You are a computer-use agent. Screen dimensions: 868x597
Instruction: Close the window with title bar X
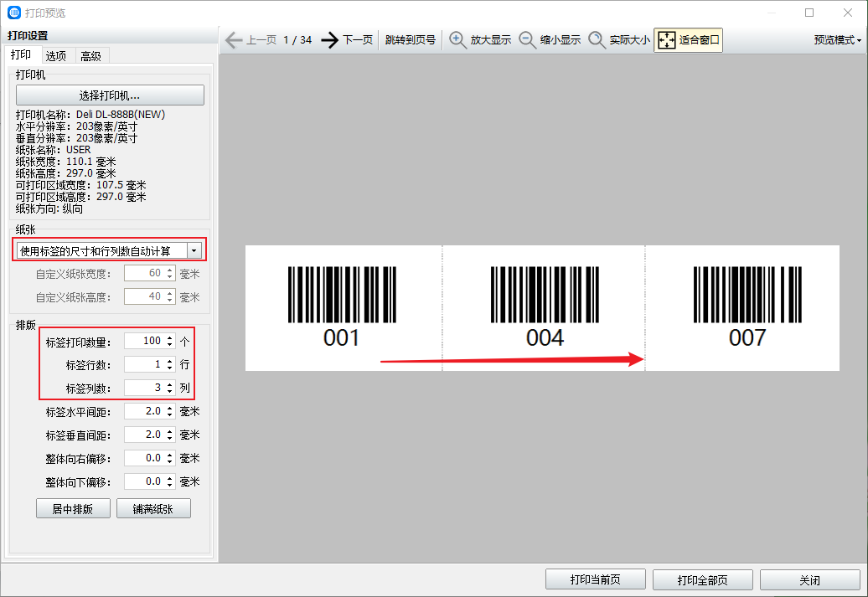[x=848, y=13]
